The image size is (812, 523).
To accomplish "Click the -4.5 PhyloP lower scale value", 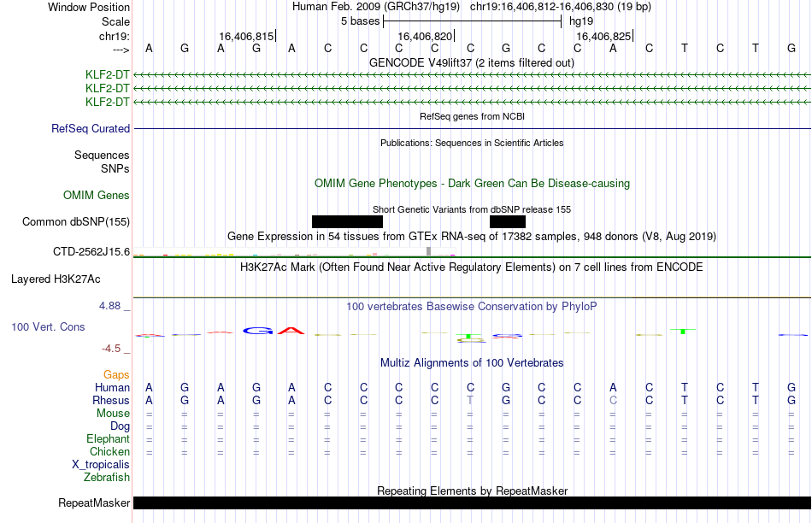I will point(111,349).
